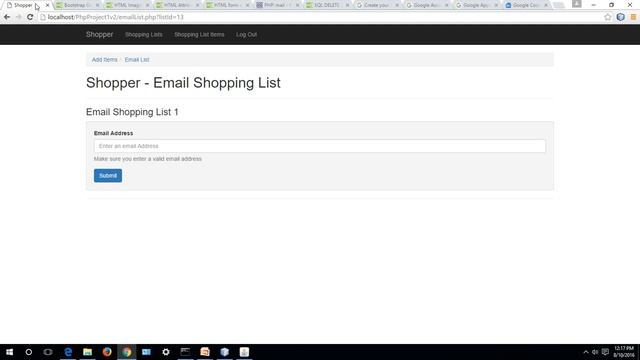Open the action center notification icon
The width and height of the screenshot is (640, 360).
[x=605, y=352]
